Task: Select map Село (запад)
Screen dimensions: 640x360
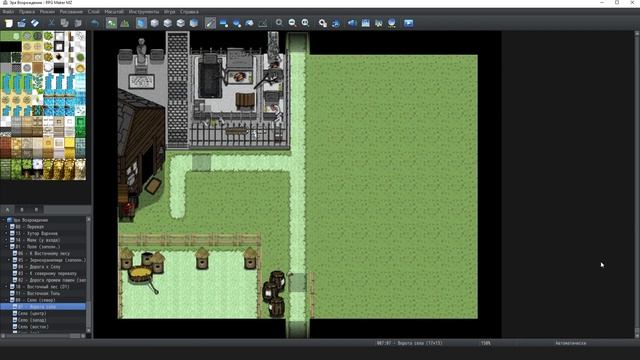Action: coord(32,320)
